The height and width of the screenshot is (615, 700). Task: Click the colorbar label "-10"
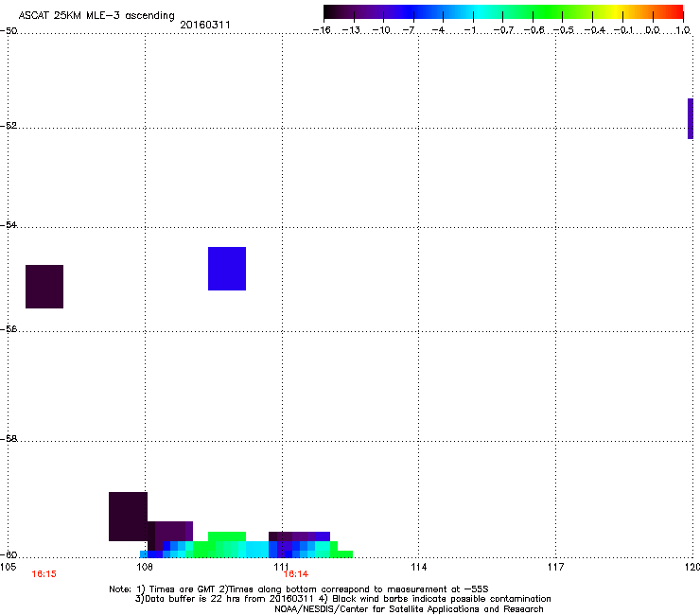381,30
